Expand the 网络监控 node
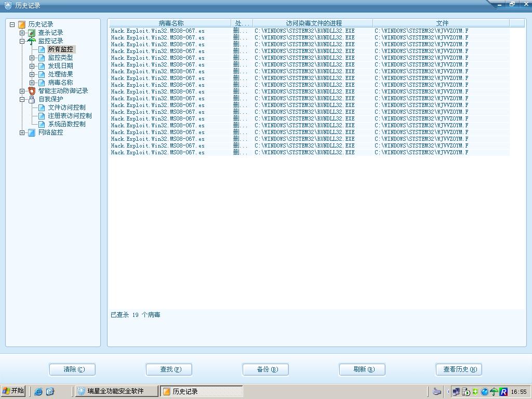Image resolution: width=532 pixels, height=399 pixels. pyautogui.click(x=22, y=132)
